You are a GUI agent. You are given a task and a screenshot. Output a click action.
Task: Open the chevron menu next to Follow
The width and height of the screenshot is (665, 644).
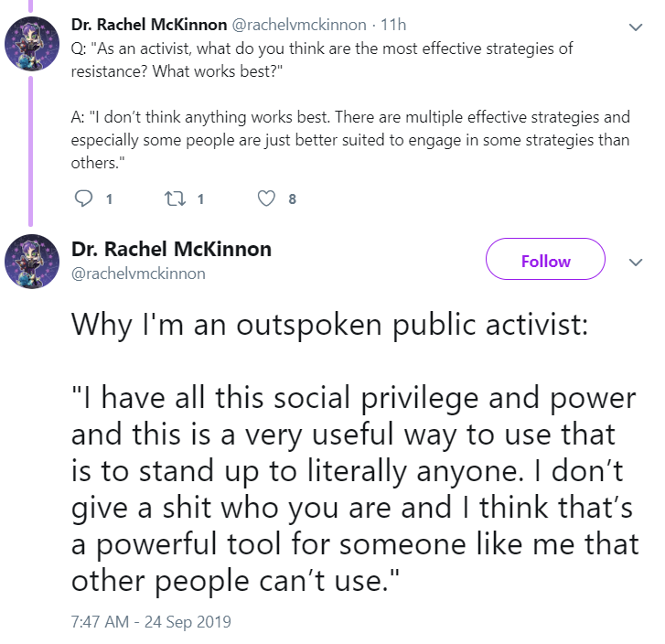(x=636, y=263)
